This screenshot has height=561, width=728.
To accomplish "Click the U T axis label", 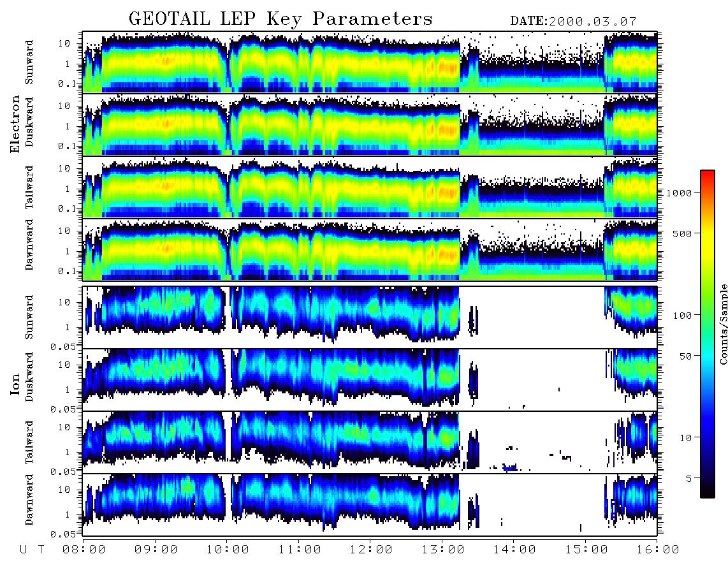I will [33, 550].
